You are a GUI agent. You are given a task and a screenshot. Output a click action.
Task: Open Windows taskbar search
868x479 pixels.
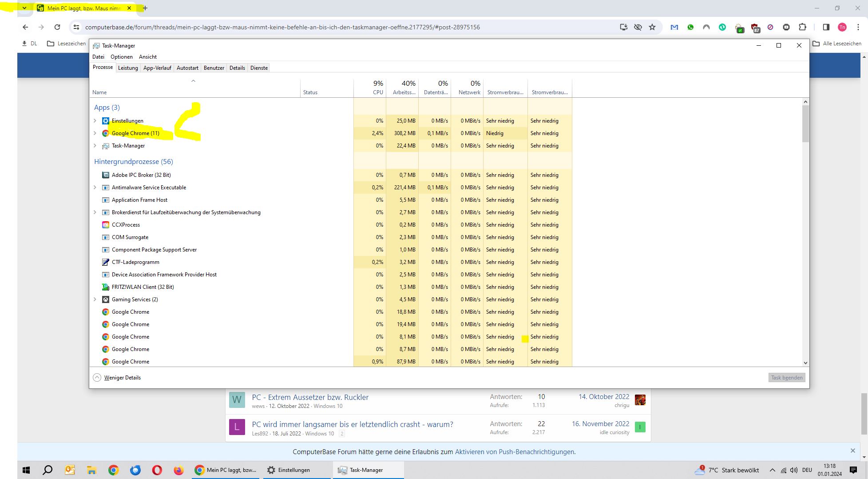[48, 470]
